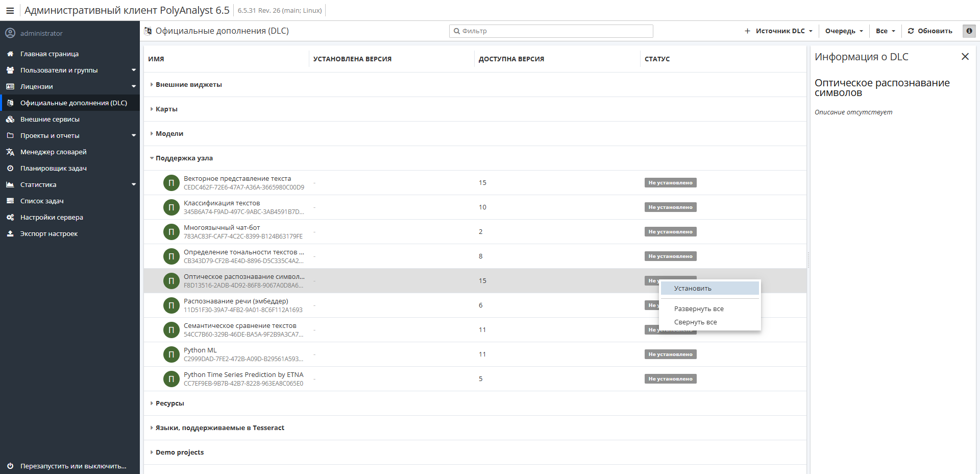The height and width of the screenshot is (474, 980).
Task: Select the Определение тональности текстов row
Action: (x=475, y=256)
